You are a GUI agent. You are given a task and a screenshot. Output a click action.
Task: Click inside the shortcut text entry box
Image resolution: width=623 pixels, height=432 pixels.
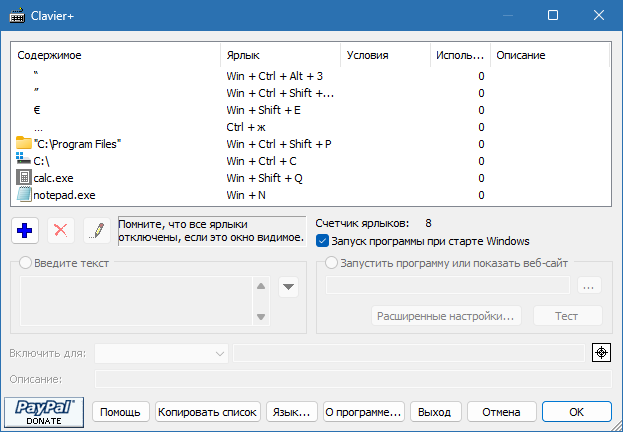(136, 301)
